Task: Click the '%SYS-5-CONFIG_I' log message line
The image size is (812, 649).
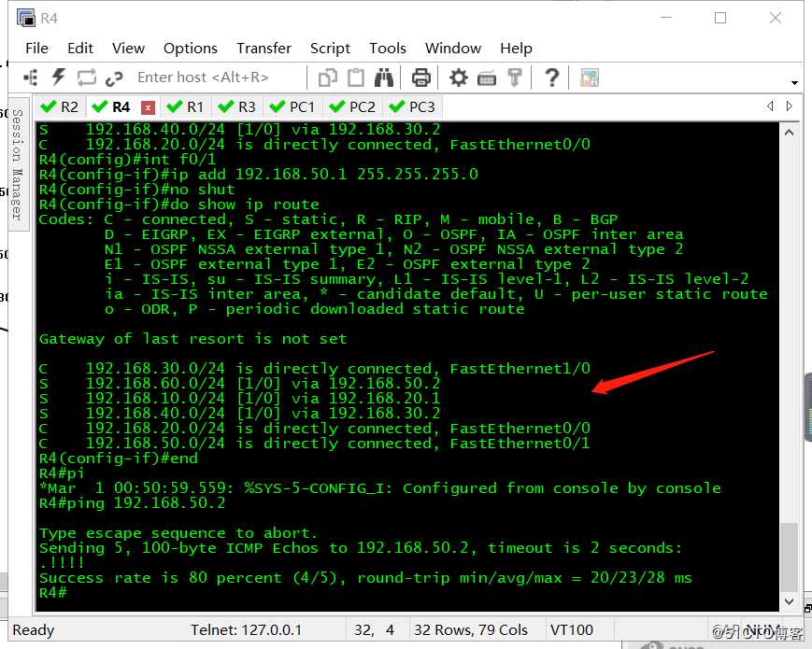Action: coord(380,488)
